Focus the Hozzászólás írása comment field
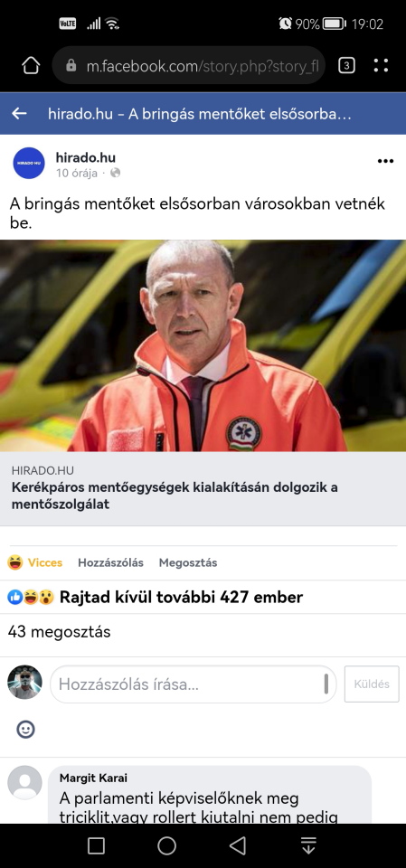 pos(194,684)
